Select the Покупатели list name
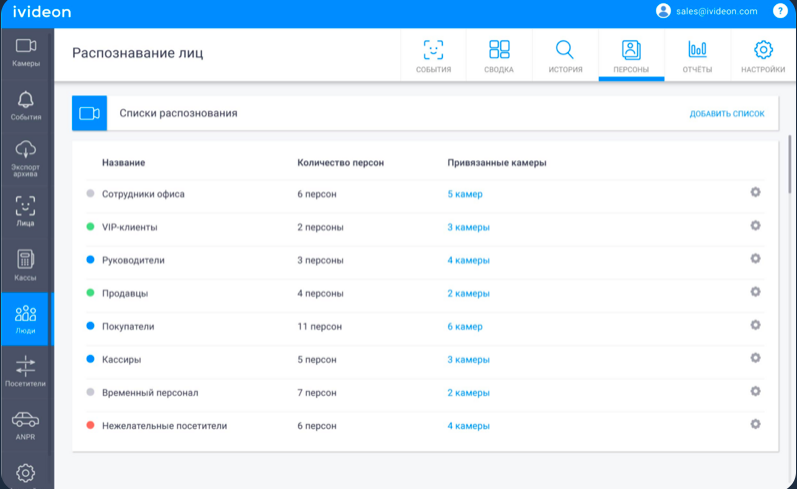 (x=128, y=326)
